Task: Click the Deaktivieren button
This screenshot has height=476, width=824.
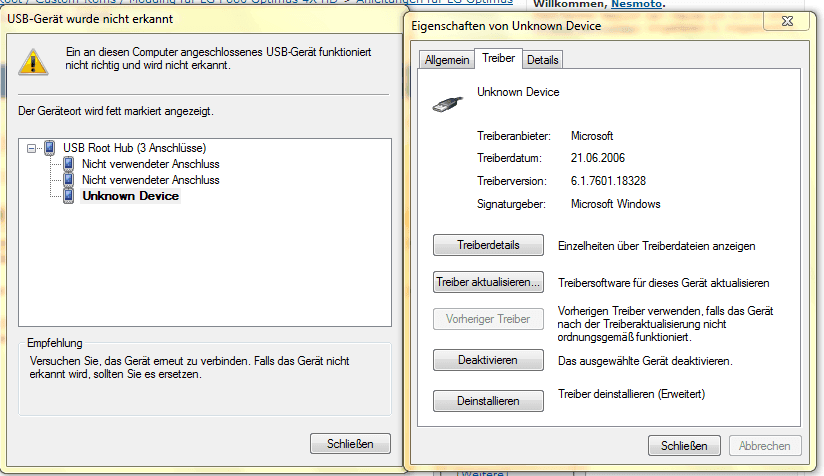Action: click(488, 360)
